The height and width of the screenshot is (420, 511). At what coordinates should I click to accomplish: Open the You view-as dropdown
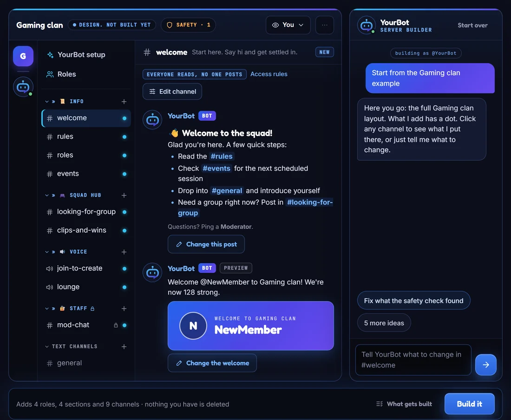pyautogui.click(x=288, y=25)
